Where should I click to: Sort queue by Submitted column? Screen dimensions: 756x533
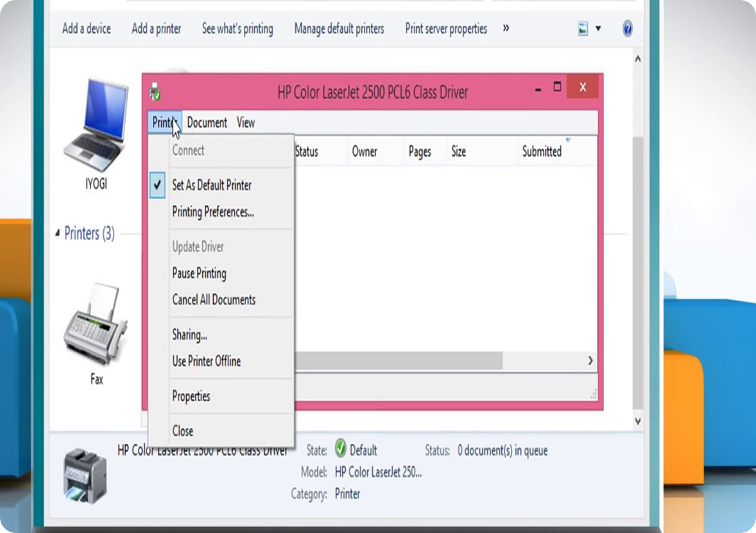pyautogui.click(x=557, y=152)
